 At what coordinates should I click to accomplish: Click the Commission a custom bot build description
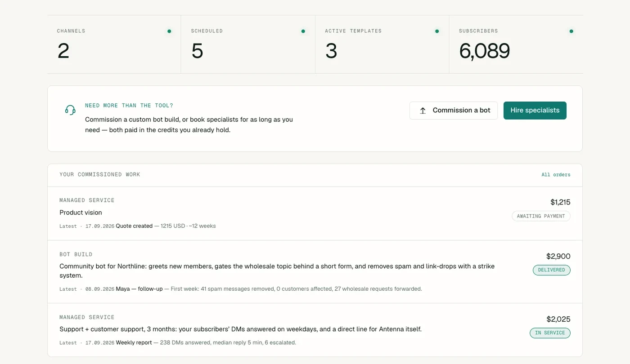[x=189, y=125]
